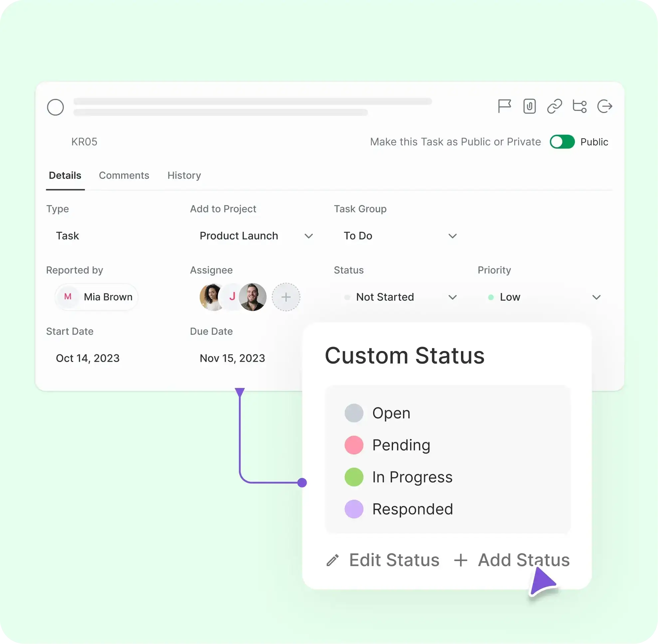Viewport: 658px width, 644px height.
Task: Toggle the task from Public to Private
Action: 561,142
